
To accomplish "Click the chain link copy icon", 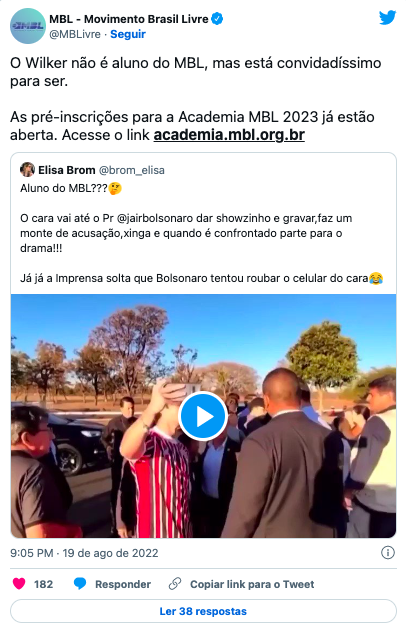I will tap(175, 584).
